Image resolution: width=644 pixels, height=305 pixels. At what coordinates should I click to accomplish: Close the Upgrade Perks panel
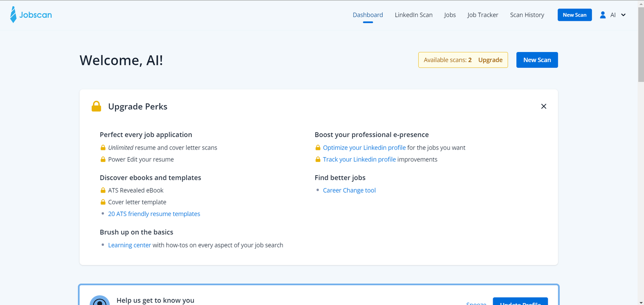543,106
